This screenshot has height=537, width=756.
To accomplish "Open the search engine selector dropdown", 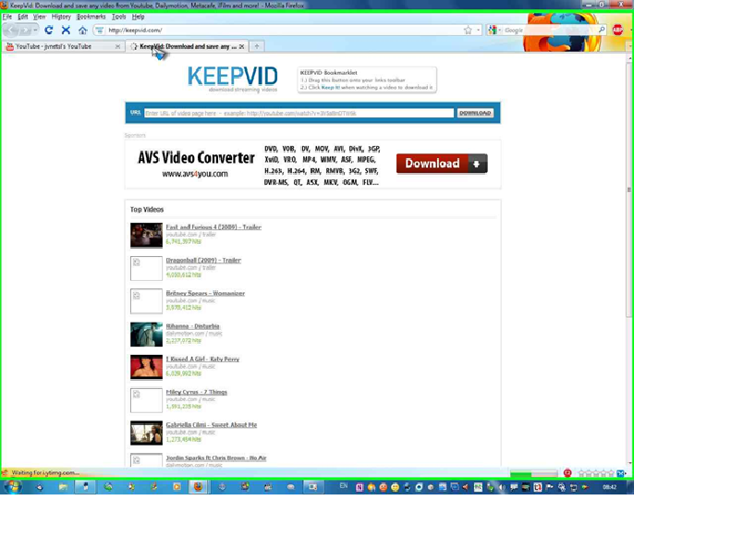I will 494,31.
